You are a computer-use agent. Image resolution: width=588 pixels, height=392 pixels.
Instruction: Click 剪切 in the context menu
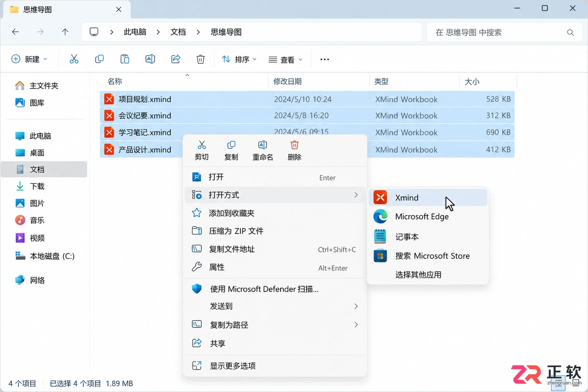point(202,150)
